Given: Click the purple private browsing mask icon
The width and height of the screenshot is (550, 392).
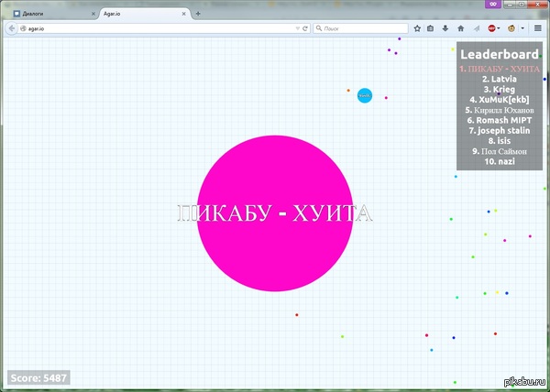Looking at the screenshot, I should (x=493, y=4).
